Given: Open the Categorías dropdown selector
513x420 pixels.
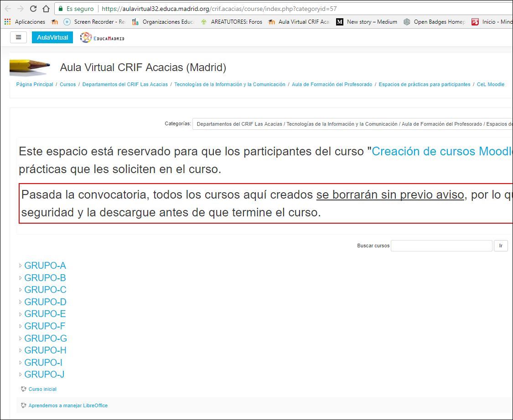Looking at the screenshot, I should (352, 124).
